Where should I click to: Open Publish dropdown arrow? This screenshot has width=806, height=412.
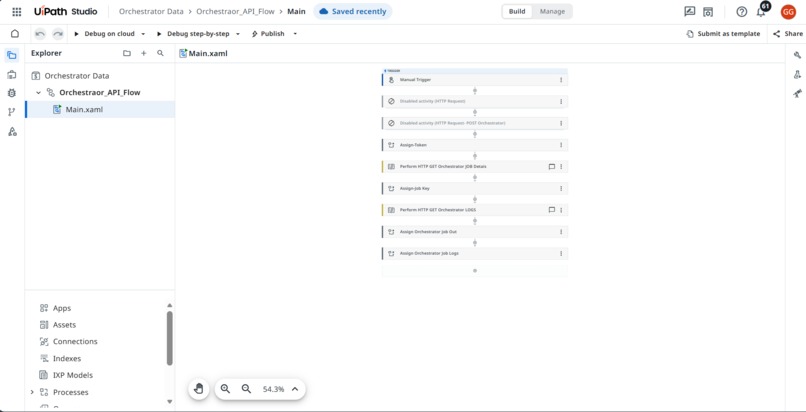[x=295, y=34]
